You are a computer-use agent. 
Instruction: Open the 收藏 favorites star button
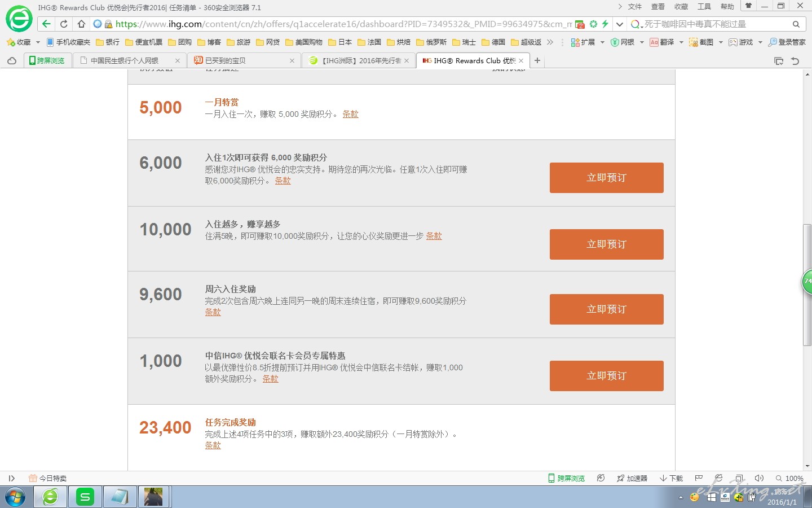(19, 42)
